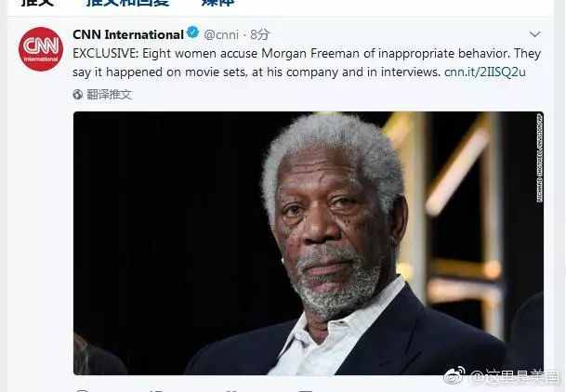566x392 pixels.
Task: Click the 这里是美国 watermark text
Action: coord(513,376)
